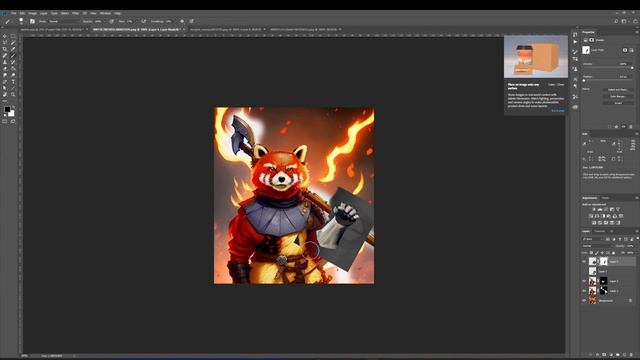Open the File menu
This screenshot has height=360, width=640.
[x=13, y=13]
